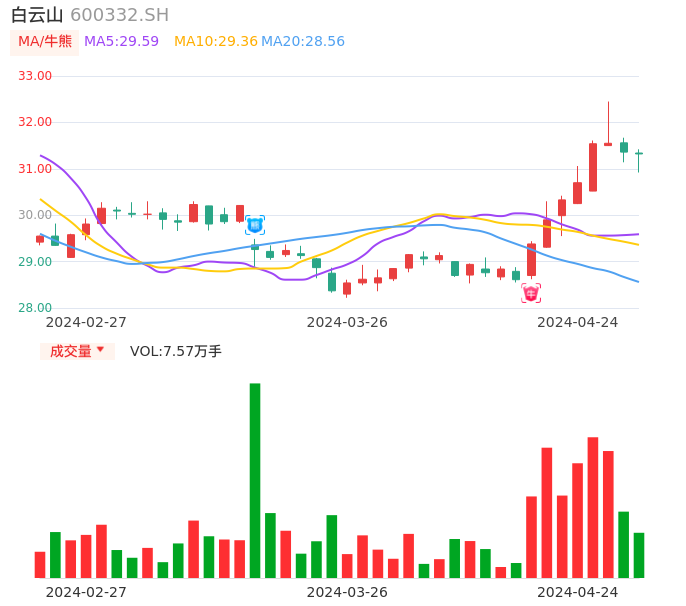Click the 2024-03-26 date under price chart
The image size is (686, 606).
[347, 323]
